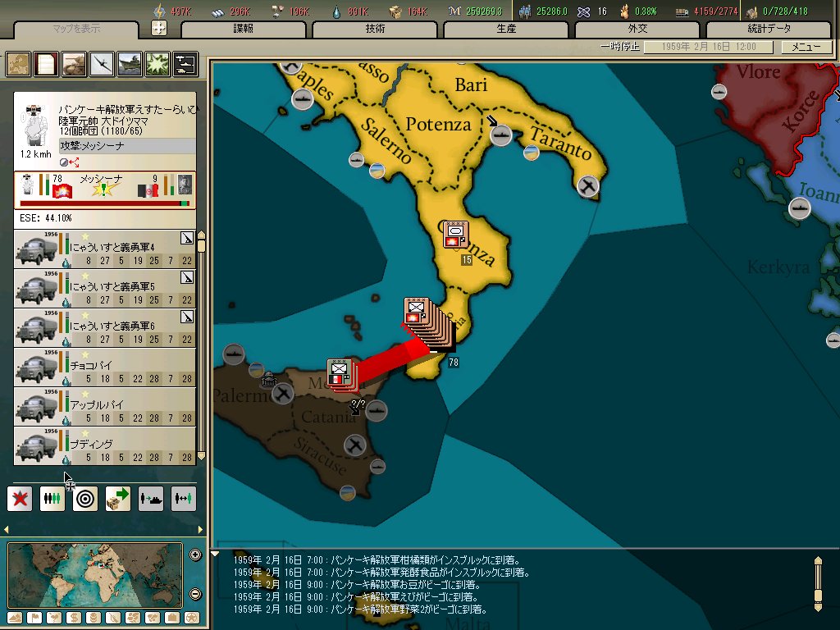Open combined unit overview icon

(x=185, y=64)
